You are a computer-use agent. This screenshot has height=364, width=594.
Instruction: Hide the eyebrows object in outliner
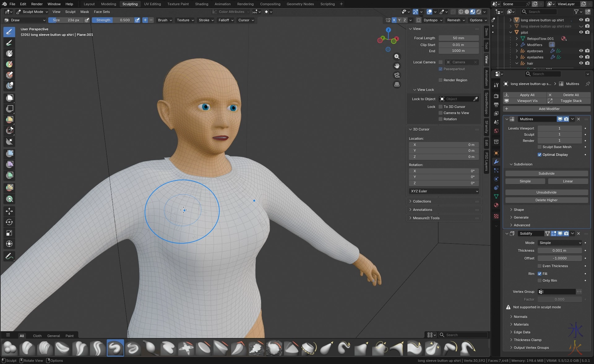pos(581,51)
